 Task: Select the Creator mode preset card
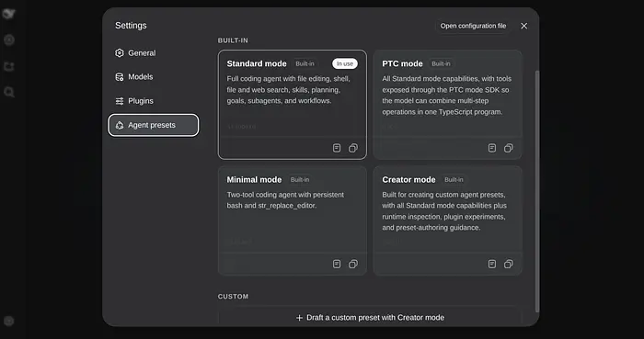coord(447,220)
